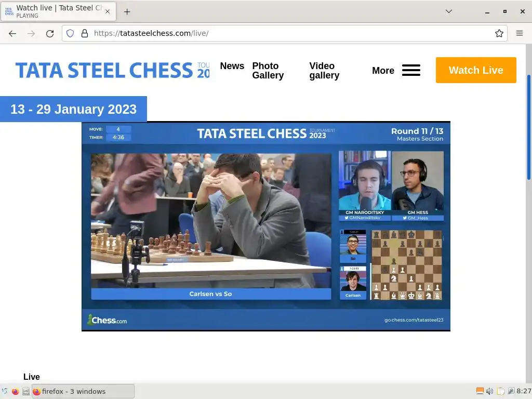
Task: Click the Live heading
Action: (32, 377)
